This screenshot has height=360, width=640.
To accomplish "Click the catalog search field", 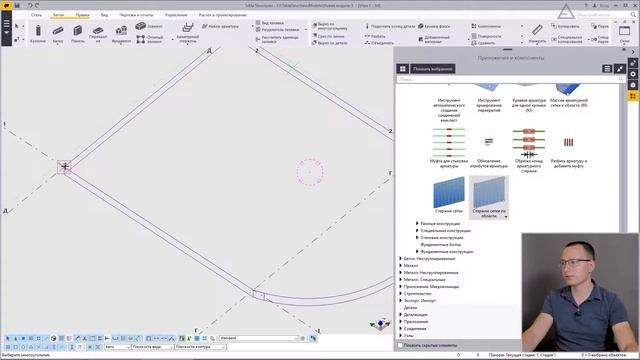I will pyautogui.click(x=510, y=79).
